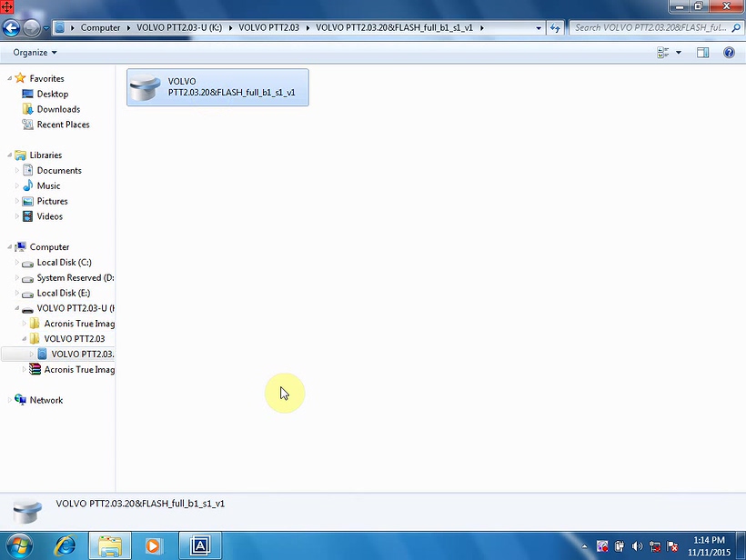Open the Acronis app on taskbar

tap(200, 545)
